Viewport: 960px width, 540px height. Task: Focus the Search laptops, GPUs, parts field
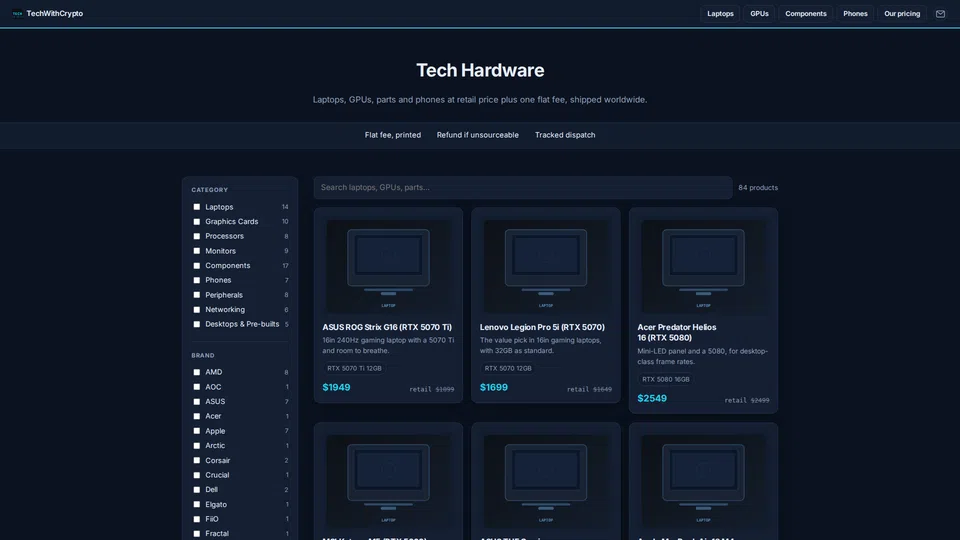click(523, 187)
